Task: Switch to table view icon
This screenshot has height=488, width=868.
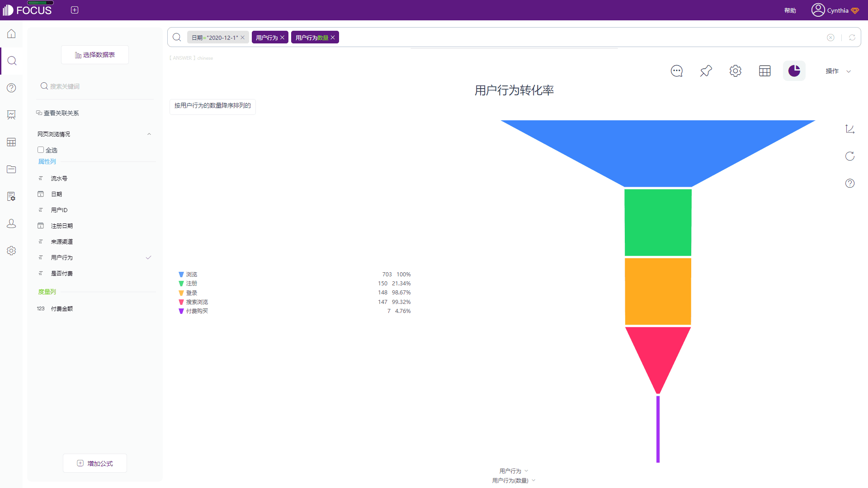Action: tap(765, 71)
